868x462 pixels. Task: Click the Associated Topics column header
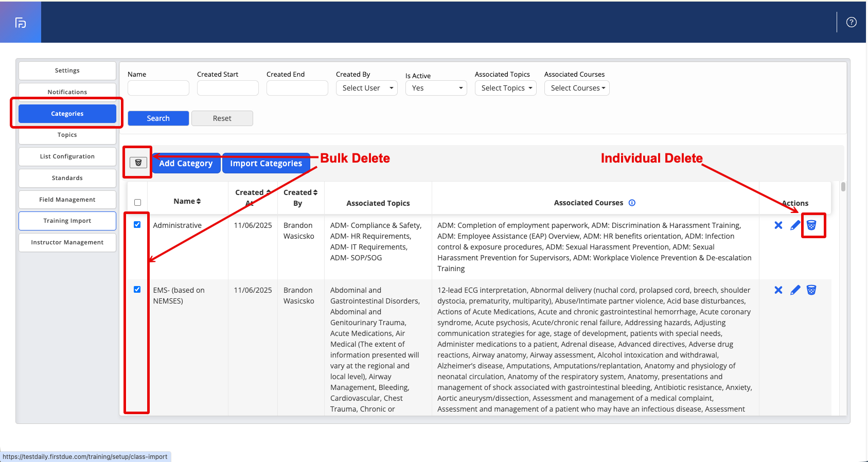378,203
